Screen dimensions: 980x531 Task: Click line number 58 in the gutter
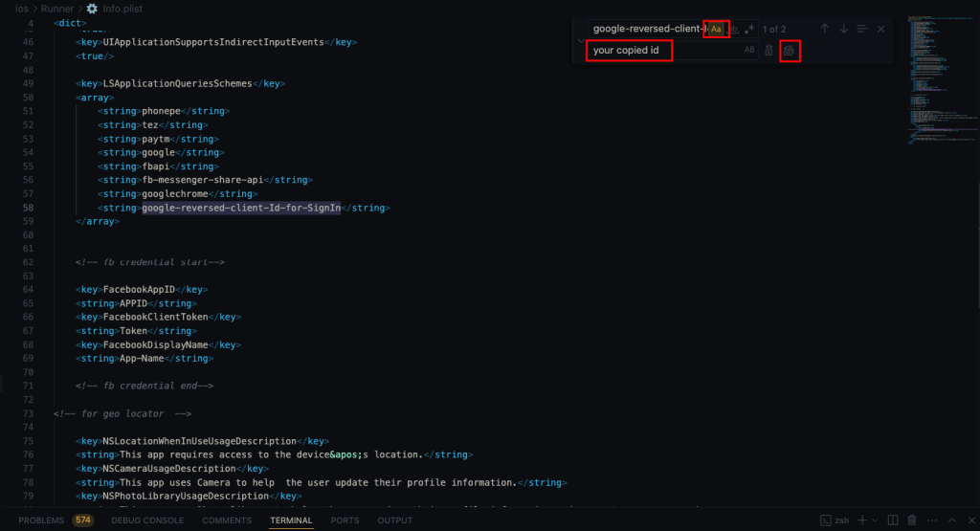(28, 208)
